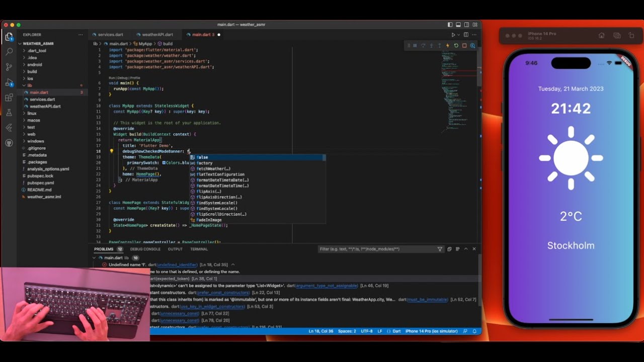Open the Source Control view

click(9, 66)
